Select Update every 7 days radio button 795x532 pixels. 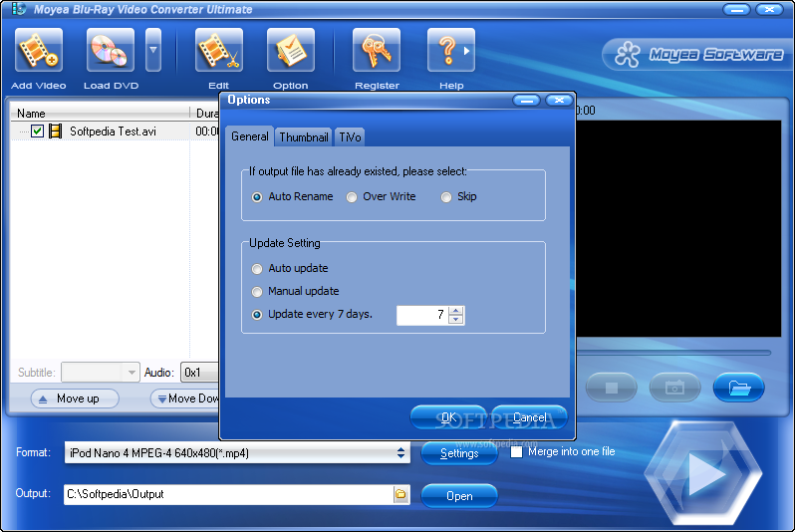coord(257,315)
